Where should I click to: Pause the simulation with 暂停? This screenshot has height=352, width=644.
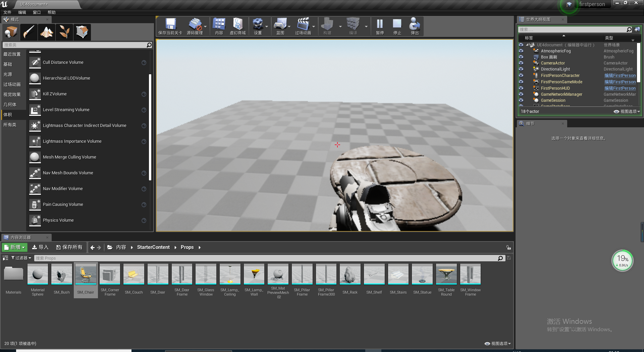tap(380, 26)
